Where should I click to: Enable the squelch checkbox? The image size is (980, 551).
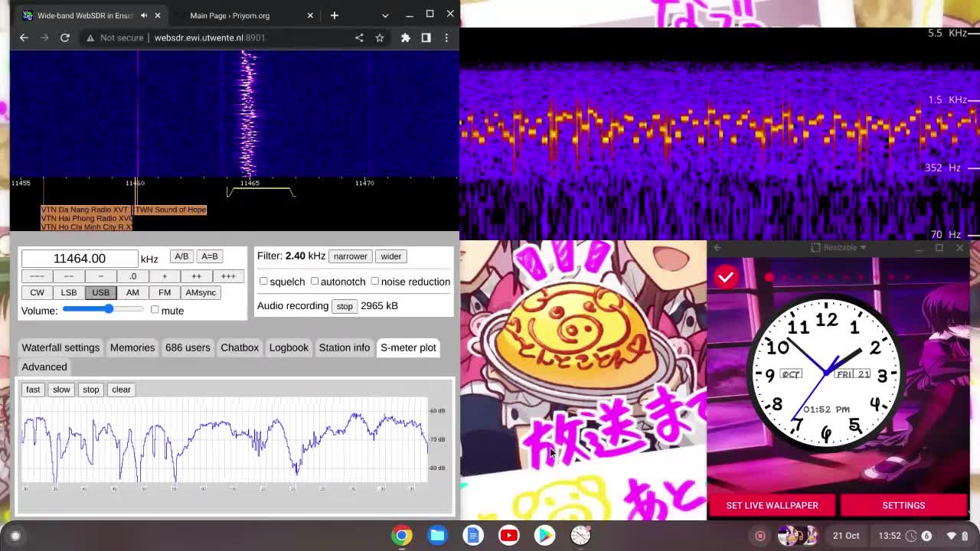(x=263, y=281)
